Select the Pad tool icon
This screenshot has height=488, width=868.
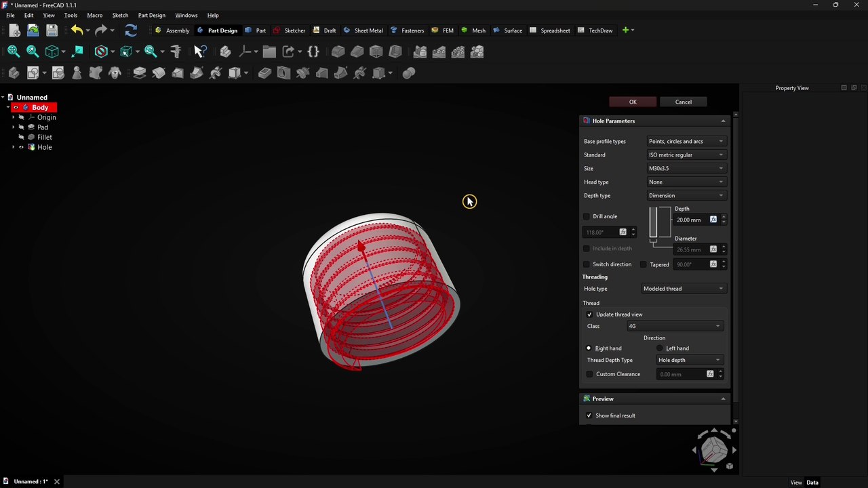click(x=140, y=73)
